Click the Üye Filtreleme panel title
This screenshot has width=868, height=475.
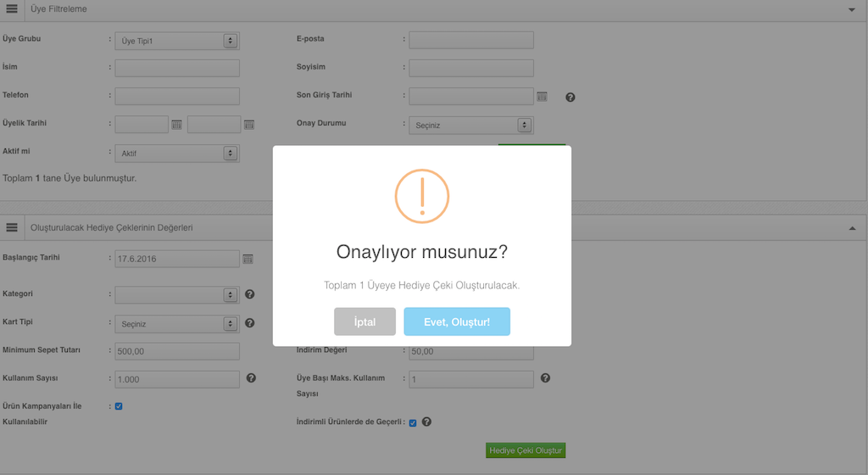click(58, 8)
